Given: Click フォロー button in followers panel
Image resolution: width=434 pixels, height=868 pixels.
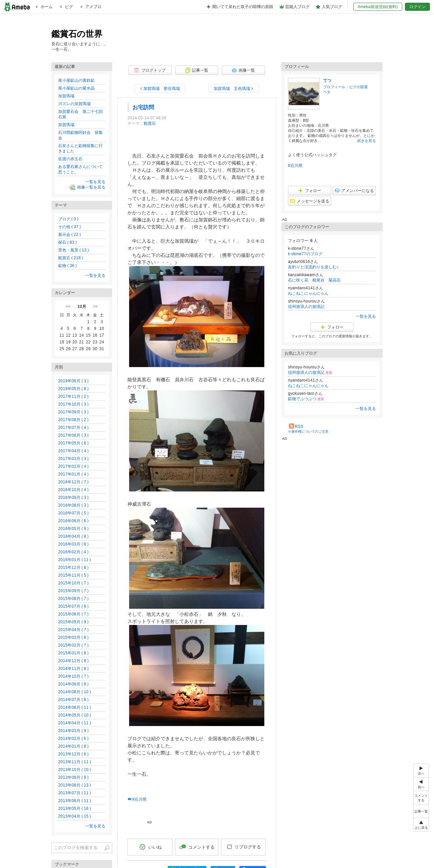Looking at the screenshot, I should pyautogui.click(x=332, y=327).
